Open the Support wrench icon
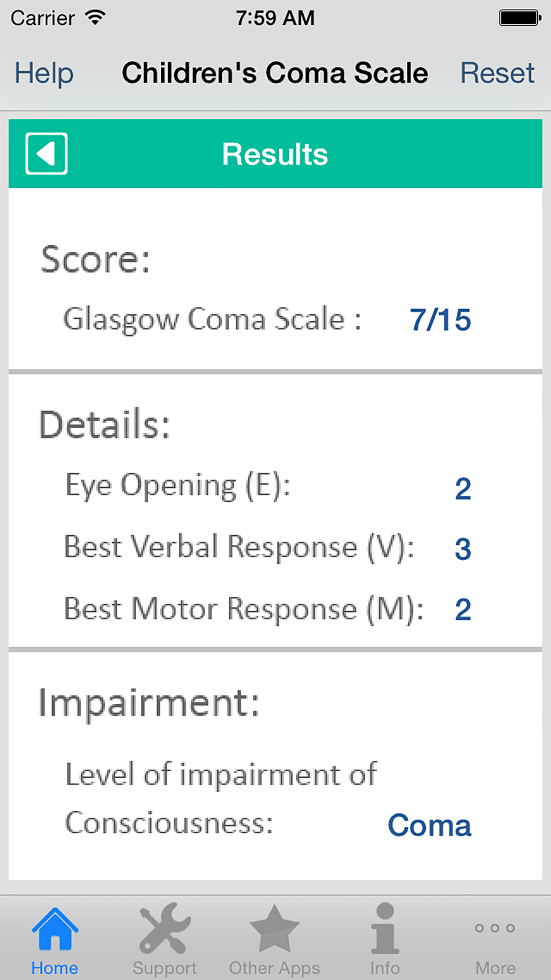Viewport: 551px width, 980px height. (165, 928)
